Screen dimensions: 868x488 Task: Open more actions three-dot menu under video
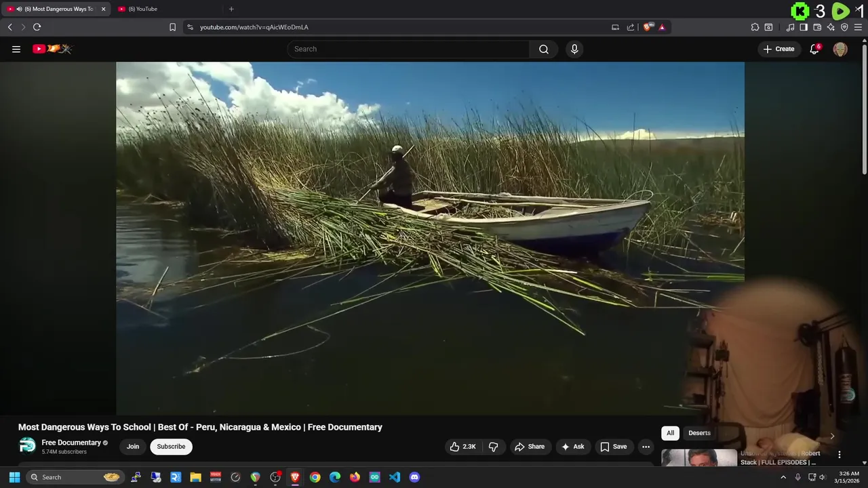point(646,447)
